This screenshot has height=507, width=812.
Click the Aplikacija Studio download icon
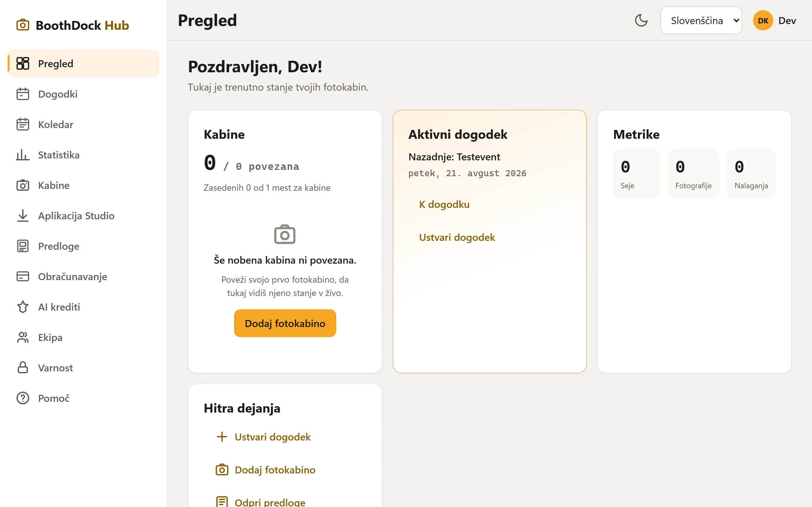coord(23,215)
